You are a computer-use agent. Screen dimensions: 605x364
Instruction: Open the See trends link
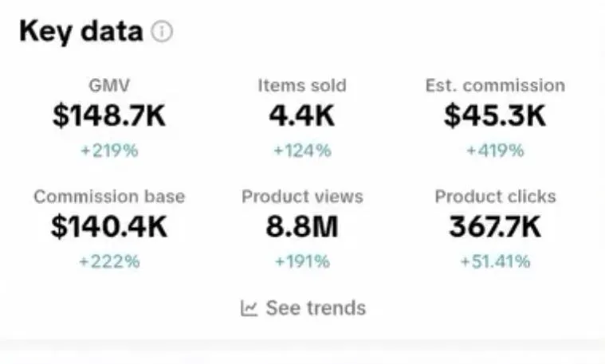[x=303, y=308]
